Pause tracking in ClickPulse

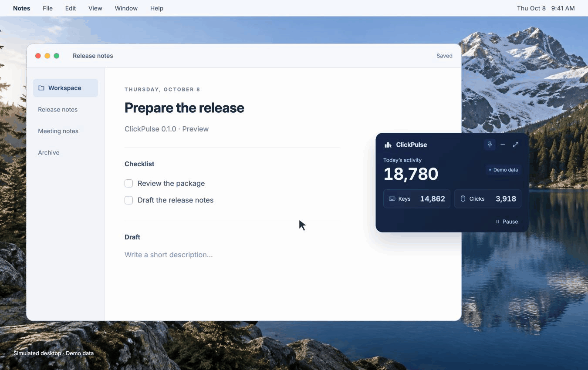point(507,222)
